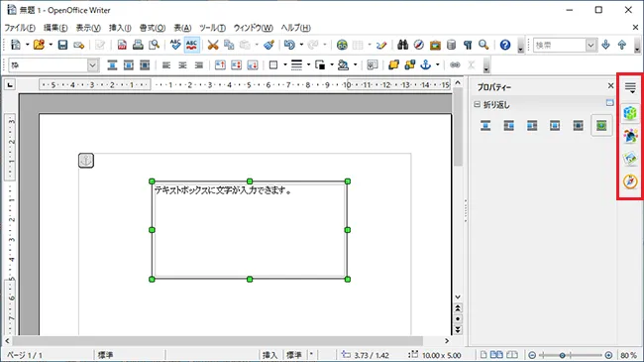The height and width of the screenshot is (362, 644).
Task: Select the last highlighted wrap option in the sidebar
Action: point(601,126)
